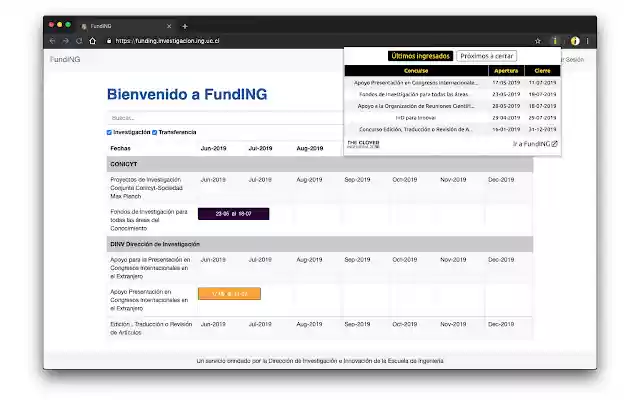Click Aug-2019 in the Fechas row

click(310, 148)
